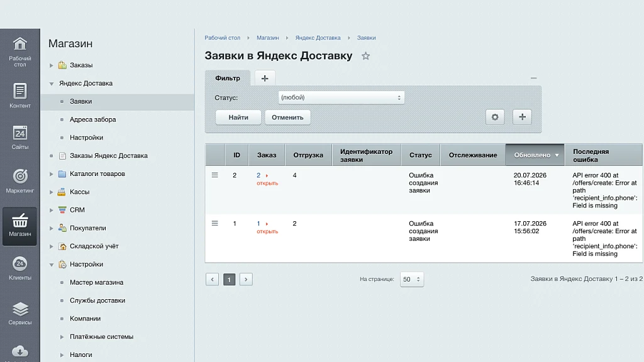Open row actions menu for request 1

pyautogui.click(x=215, y=224)
